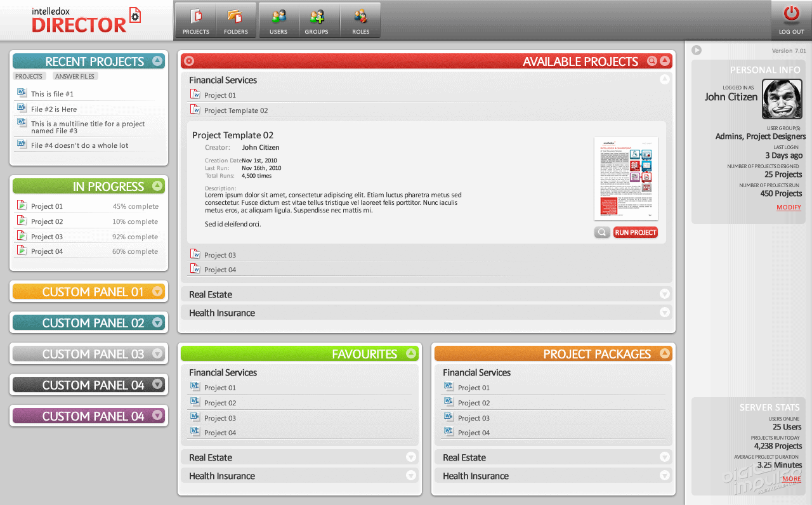Image resolution: width=812 pixels, height=505 pixels.
Task: Expand Health Insurance under Favourites
Action: (x=410, y=475)
